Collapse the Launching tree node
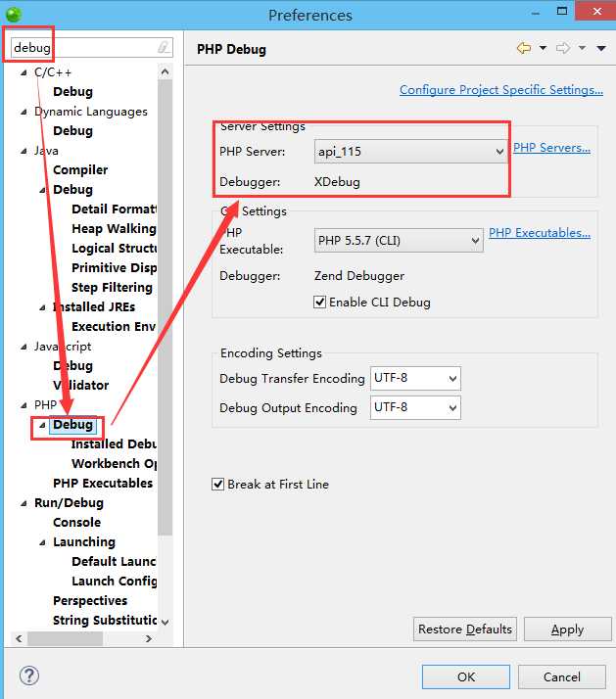 [x=42, y=542]
